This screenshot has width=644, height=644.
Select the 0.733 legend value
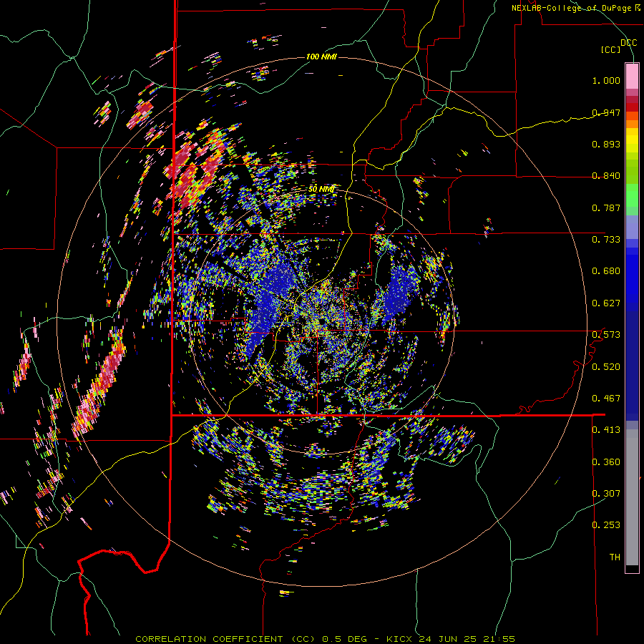[606, 240]
